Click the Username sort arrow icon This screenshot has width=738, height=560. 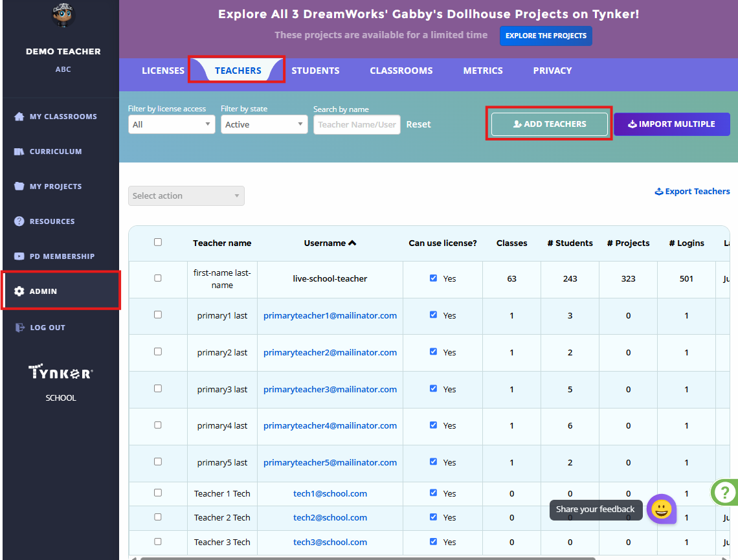[352, 243]
